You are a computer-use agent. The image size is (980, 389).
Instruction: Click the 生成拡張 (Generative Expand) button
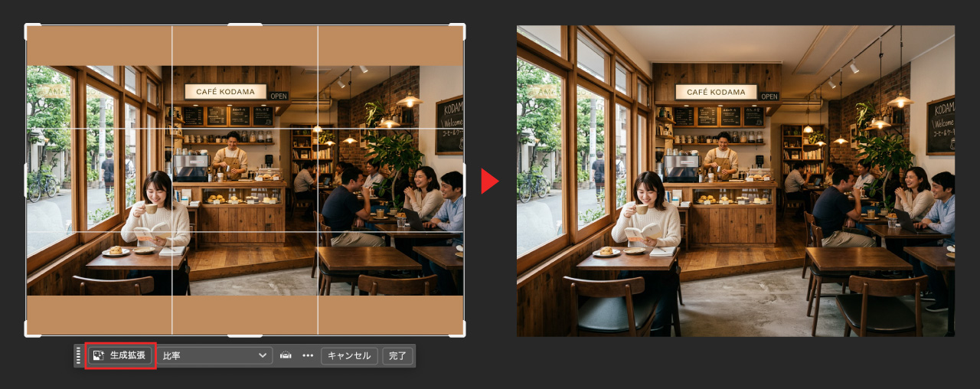pos(121,356)
